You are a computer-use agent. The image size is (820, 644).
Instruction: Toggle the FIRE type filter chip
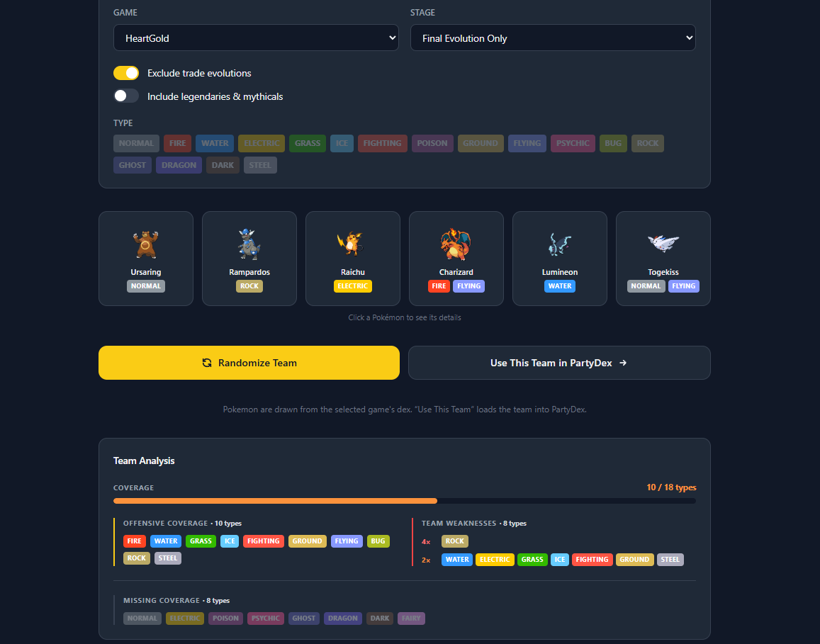[x=177, y=143]
